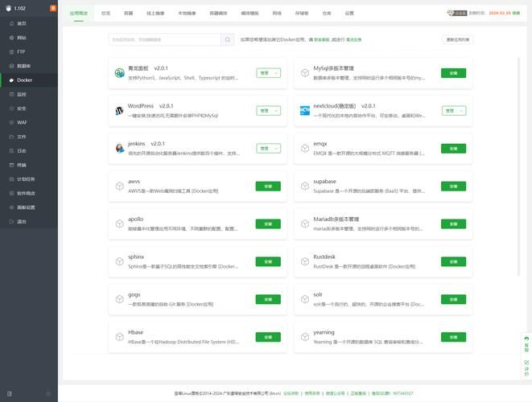
Task: Install supabase using its green button
Action: 453,186
